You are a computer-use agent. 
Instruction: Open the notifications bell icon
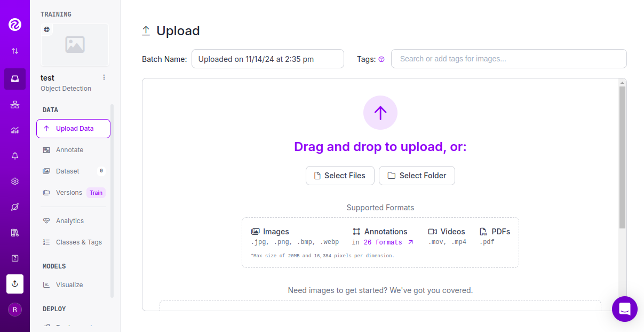click(15, 156)
